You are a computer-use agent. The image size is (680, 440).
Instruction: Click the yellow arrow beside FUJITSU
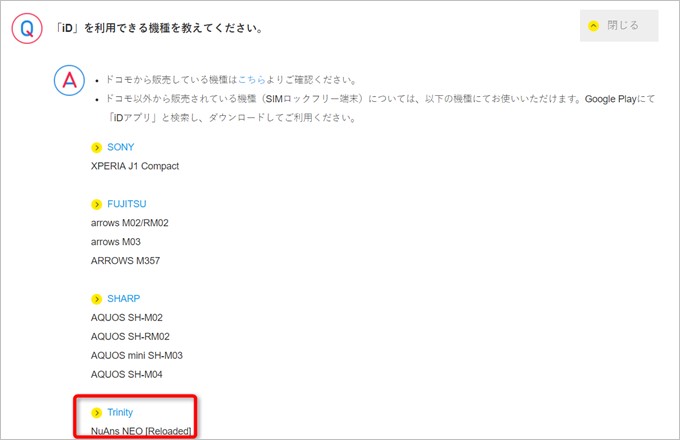(97, 204)
